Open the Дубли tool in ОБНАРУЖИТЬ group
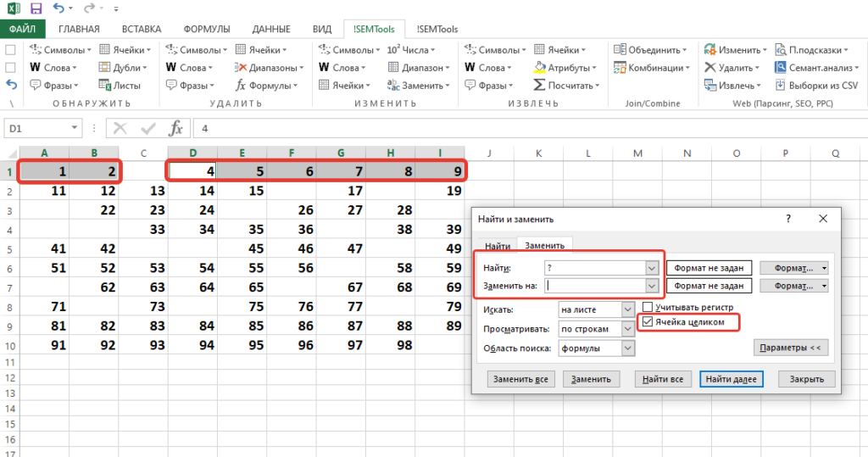 pos(120,68)
